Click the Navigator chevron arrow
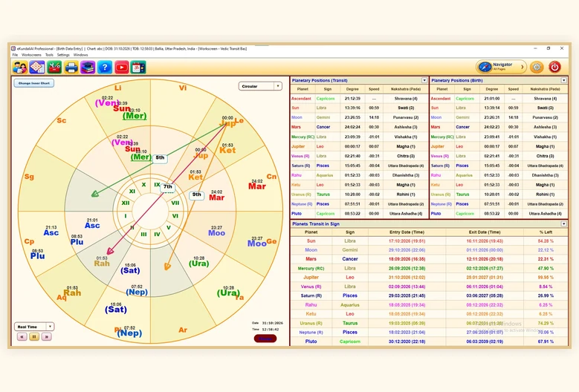Screen dimensions: 579x392 [522, 67]
